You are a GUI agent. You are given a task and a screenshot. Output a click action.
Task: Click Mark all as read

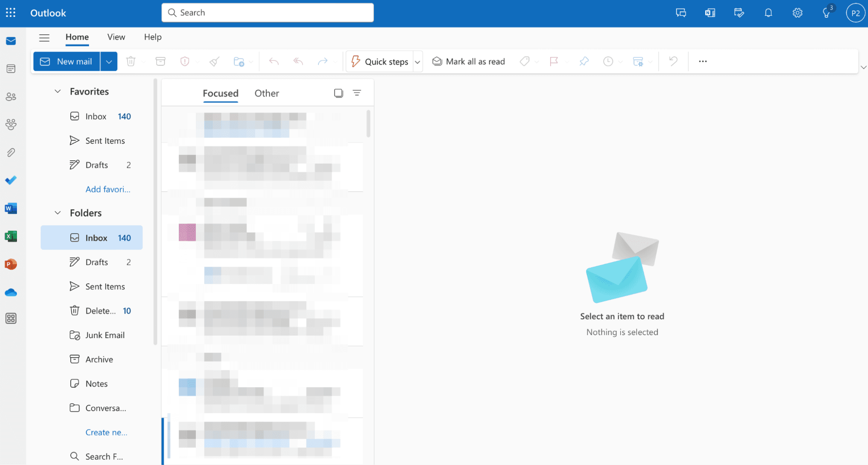(469, 61)
